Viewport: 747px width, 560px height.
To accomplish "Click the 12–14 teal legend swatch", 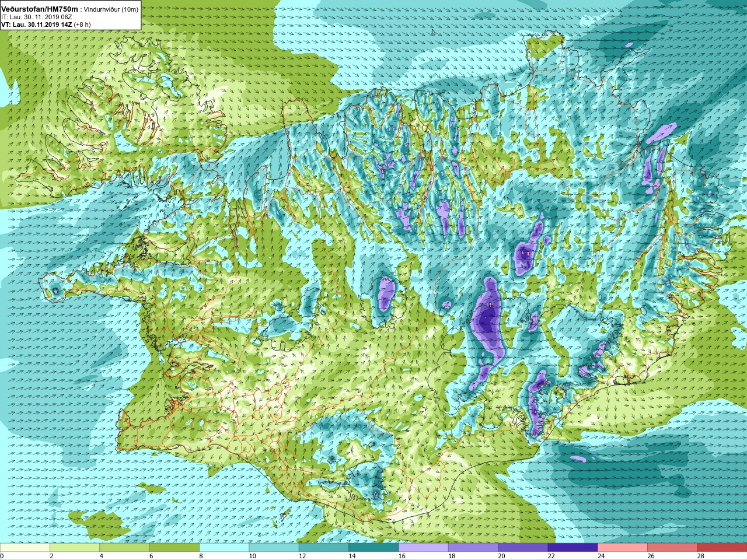I will coord(324,548).
